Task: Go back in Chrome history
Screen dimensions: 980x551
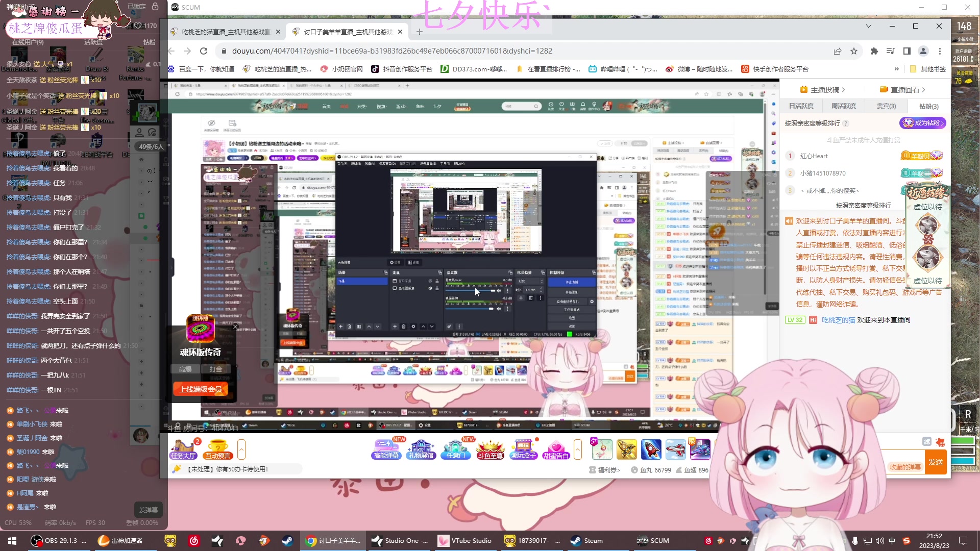Action: click(x=171, y=51)
